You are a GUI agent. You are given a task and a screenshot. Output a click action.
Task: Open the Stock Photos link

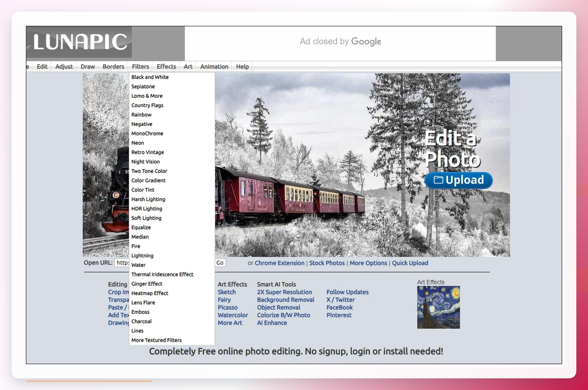327,263
